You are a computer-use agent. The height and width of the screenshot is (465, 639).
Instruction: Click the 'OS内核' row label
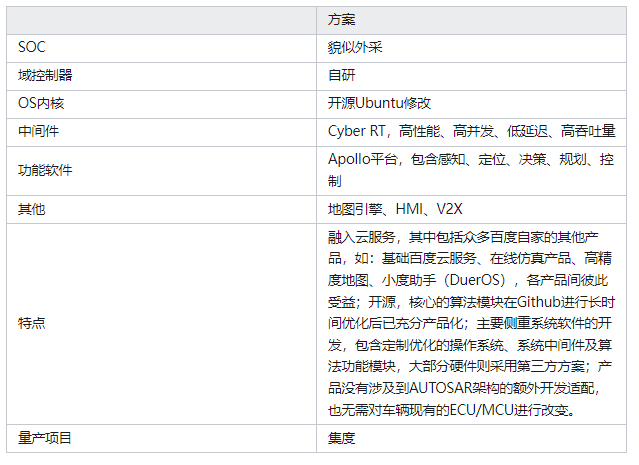(41, 103)
